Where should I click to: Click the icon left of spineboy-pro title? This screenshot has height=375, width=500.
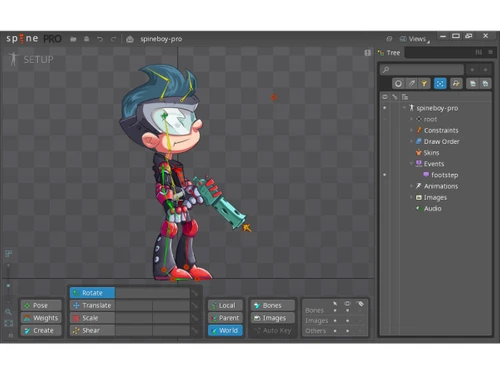click(x=130, y=39)
